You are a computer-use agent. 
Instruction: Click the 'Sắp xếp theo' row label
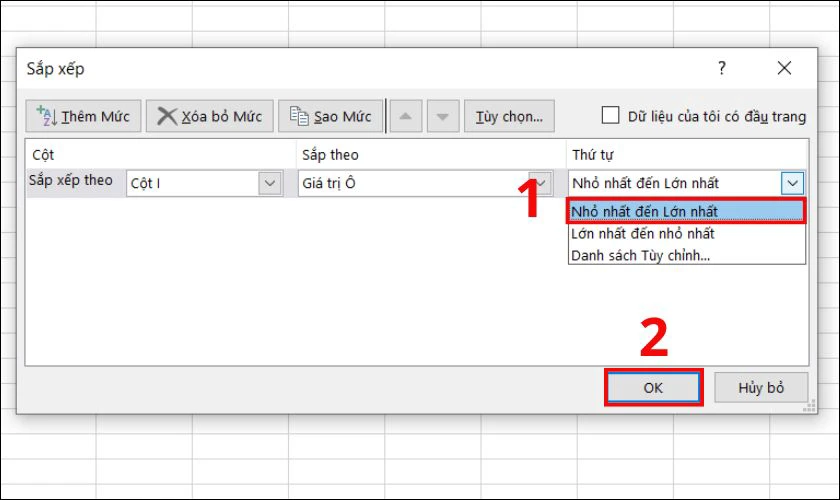(x=71, y=180)
